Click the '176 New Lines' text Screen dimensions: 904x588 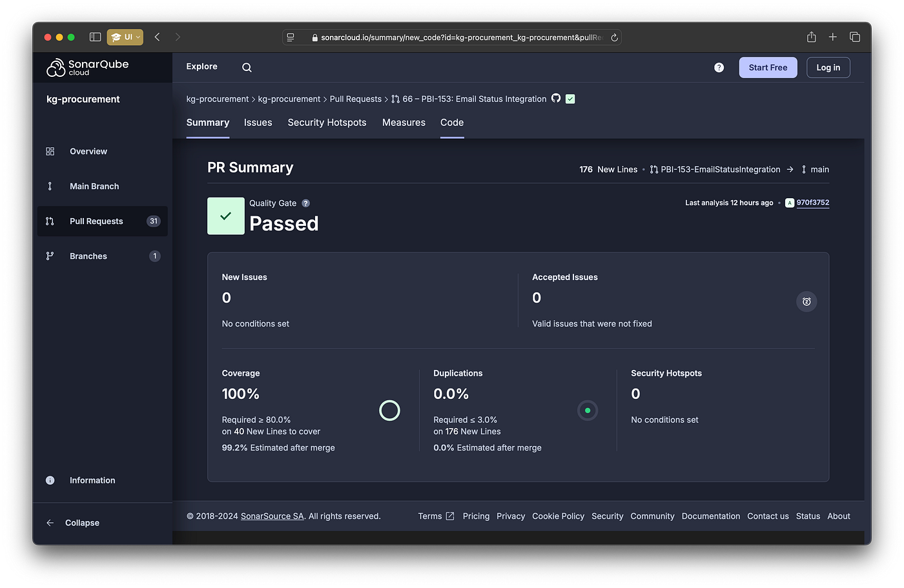[608, 170]
